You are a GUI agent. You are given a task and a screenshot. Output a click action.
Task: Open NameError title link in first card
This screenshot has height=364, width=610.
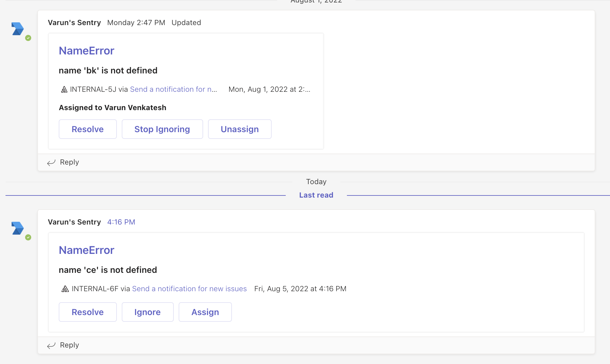coord(86,51)
